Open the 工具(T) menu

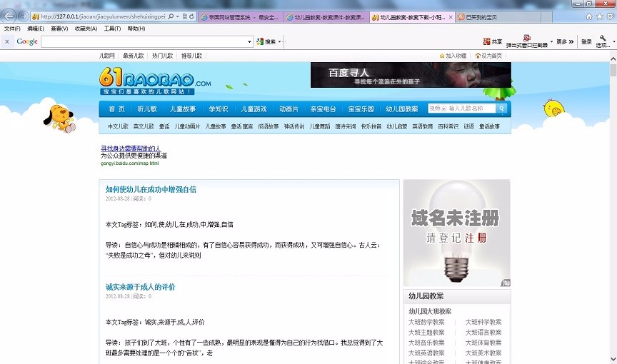pos(112,29)
